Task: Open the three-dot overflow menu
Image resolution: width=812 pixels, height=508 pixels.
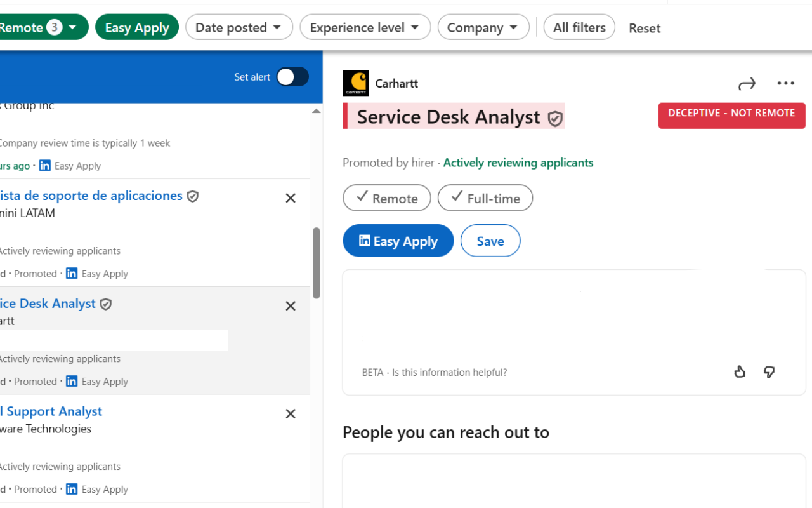Action: coord(786,83)
